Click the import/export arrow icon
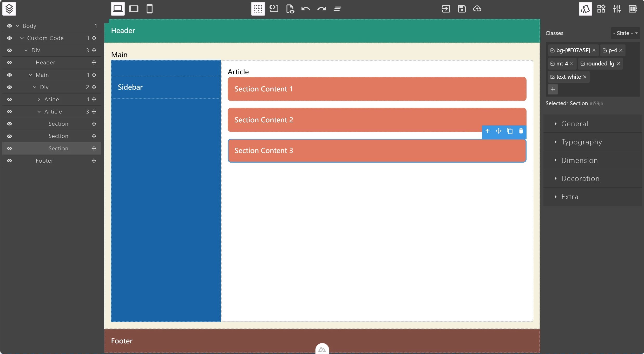644x354 pixels. (446, 9)
